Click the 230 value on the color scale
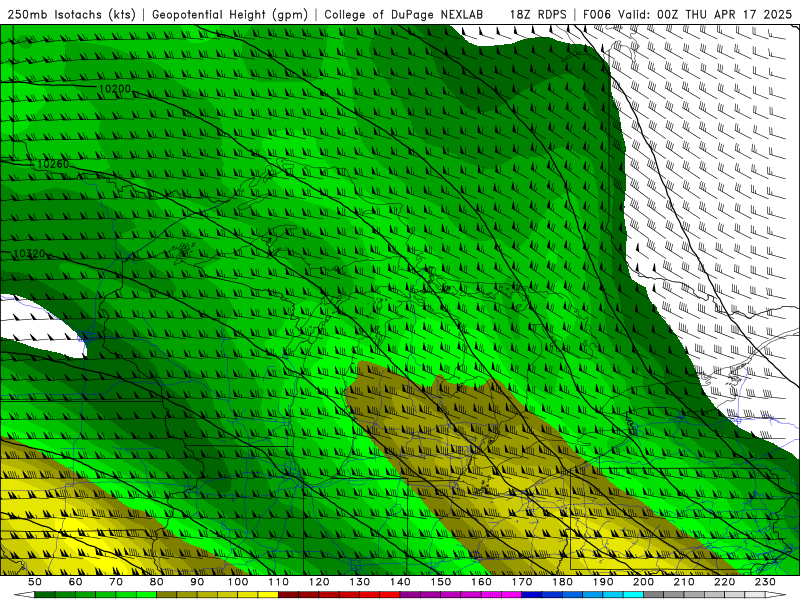 765,582
